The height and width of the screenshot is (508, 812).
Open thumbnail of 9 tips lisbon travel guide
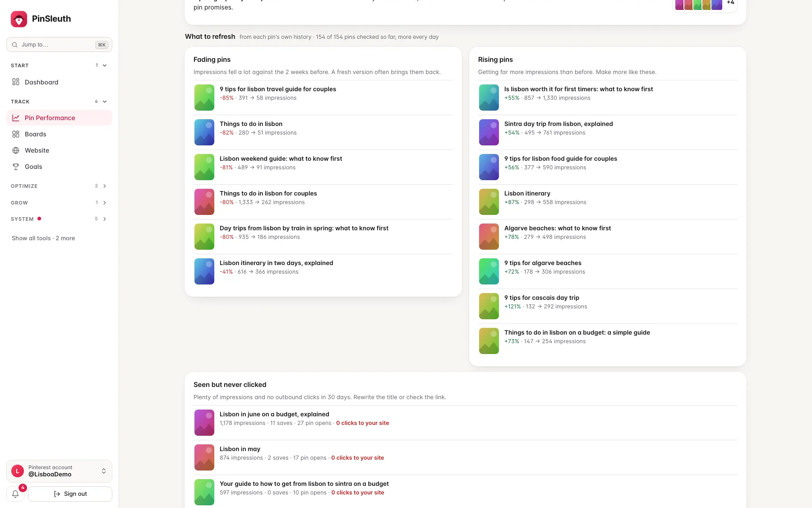[204, 98]
